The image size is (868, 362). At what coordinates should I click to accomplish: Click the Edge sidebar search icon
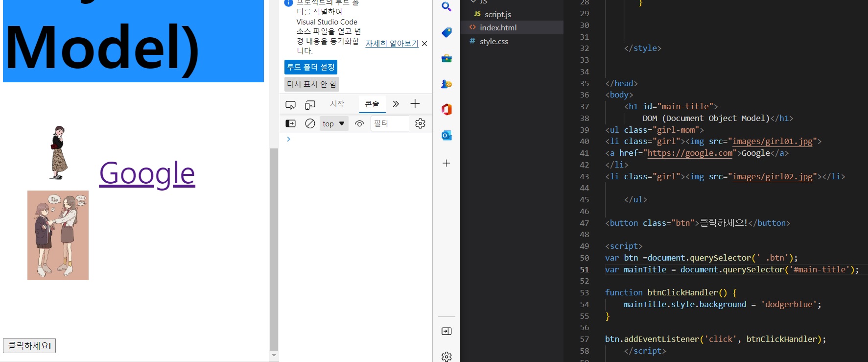tap(446, 6)
